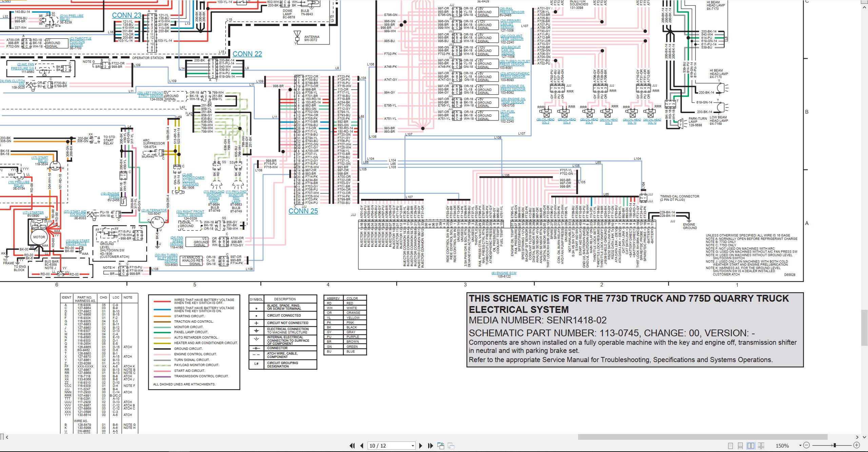The image size is (868, 452).
Task: Open the (17) STARTER link
Action: [x=33, y=213]
